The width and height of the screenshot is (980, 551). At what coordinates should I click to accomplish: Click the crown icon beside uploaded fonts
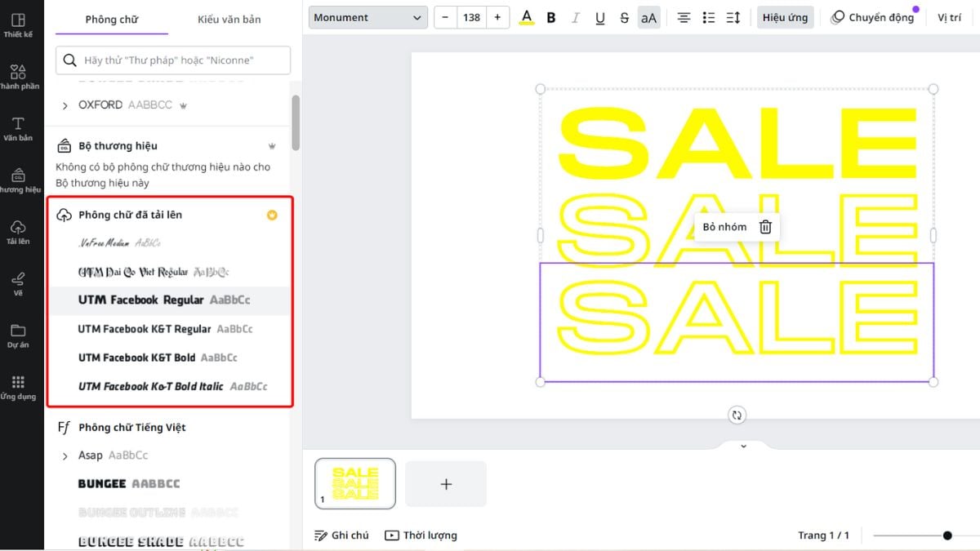click(272, 215)
